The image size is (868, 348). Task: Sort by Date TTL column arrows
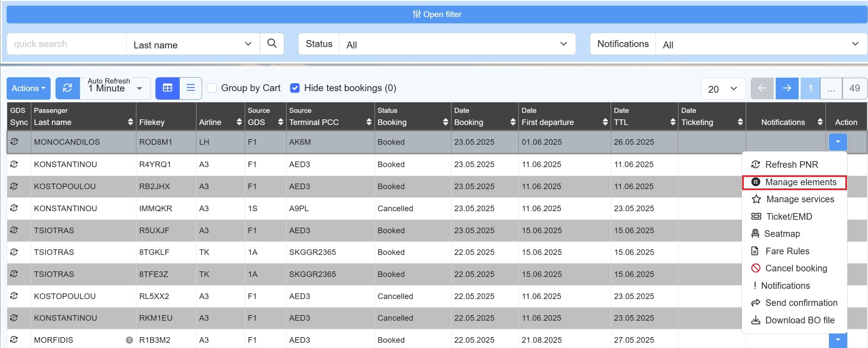[x=673, y=122]
